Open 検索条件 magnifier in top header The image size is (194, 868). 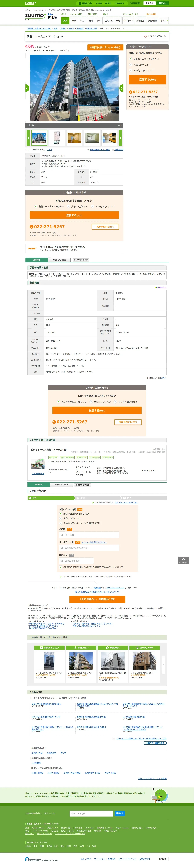119,3
